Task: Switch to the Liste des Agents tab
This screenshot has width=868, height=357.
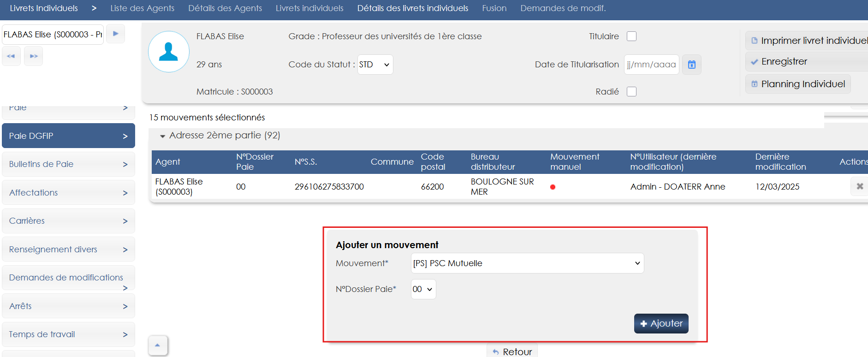Action: [142, 8]
